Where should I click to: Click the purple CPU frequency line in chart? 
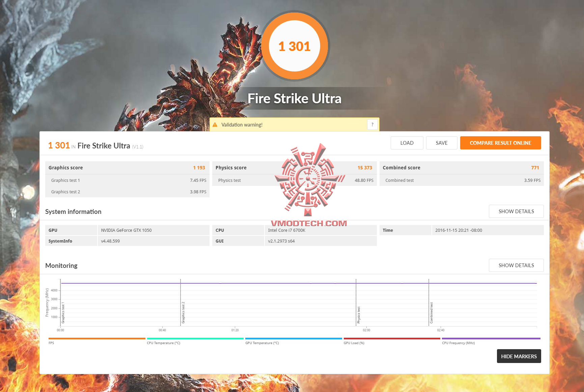(x=299, y=283)
